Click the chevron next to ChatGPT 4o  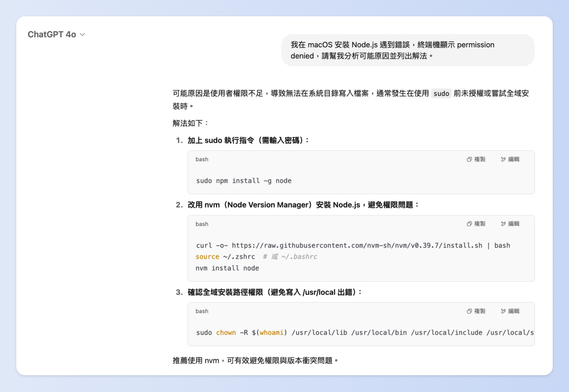83,35
